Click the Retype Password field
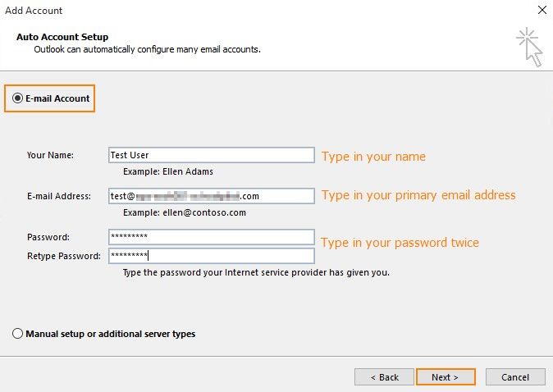Viewport: 553px width, 392px height. click(211, 256)
